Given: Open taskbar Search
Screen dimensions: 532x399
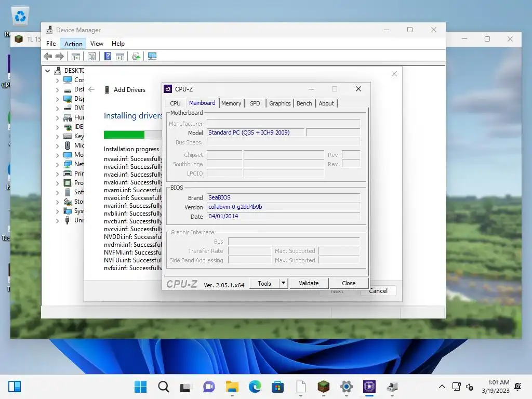Looking at the screenshot, I should [164, 387].
